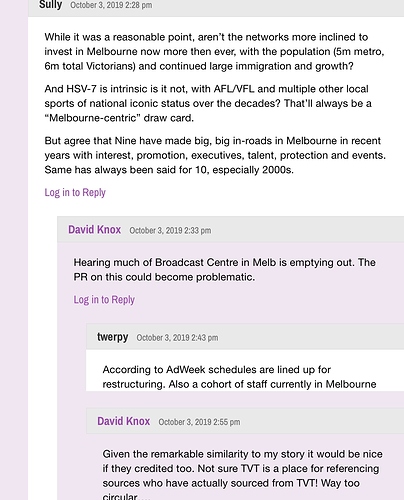
Task: Click the paragraph starting 'And HSV-7 is intrinsic'
Action: coord(208,103)
